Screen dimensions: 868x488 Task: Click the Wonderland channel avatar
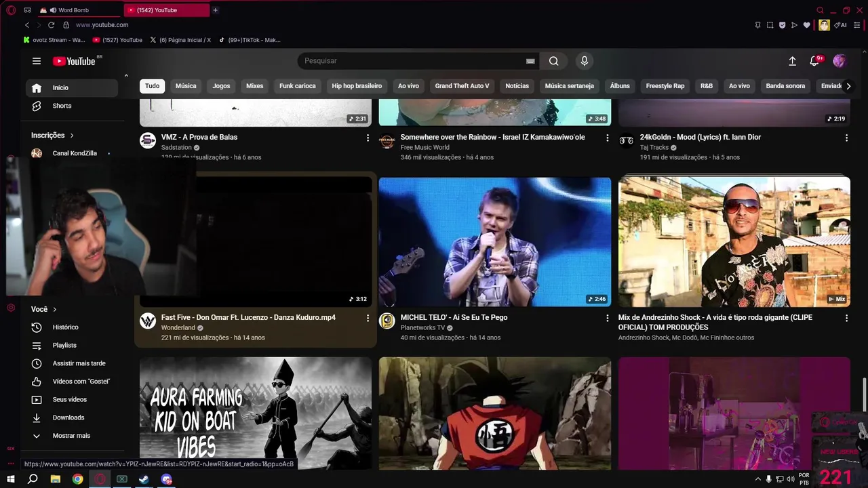pos(148,321)
